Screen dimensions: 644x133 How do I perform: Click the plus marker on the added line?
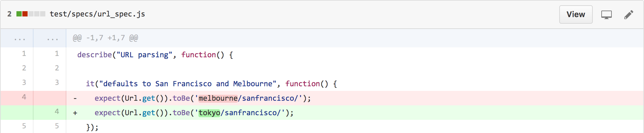[x=75, y=113]
